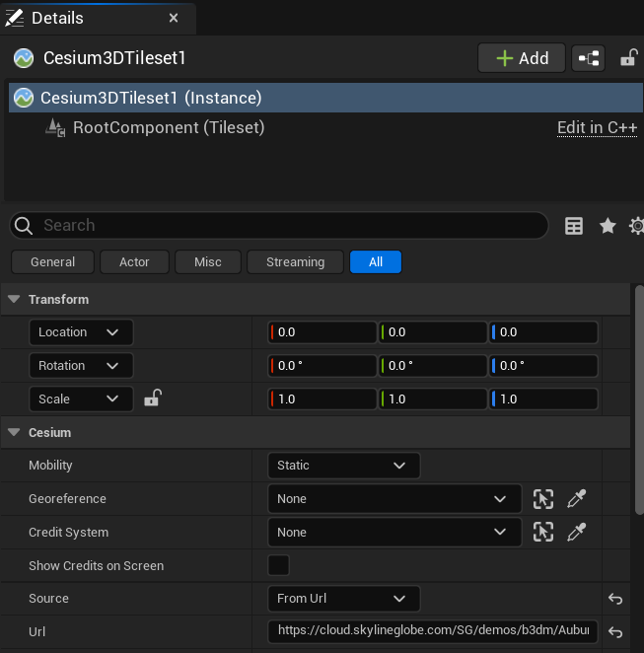
Task: Edit Rotation Y (pitch) field
Action: coord(433,366)
